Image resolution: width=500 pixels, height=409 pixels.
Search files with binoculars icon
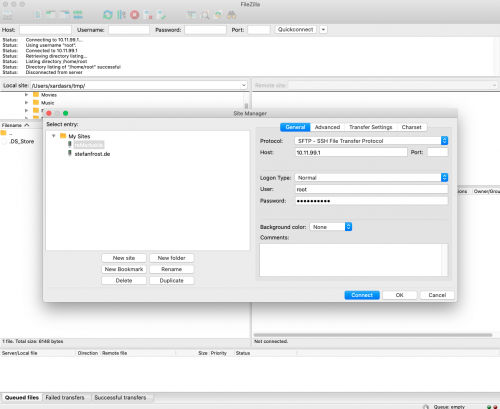point(231,15)
